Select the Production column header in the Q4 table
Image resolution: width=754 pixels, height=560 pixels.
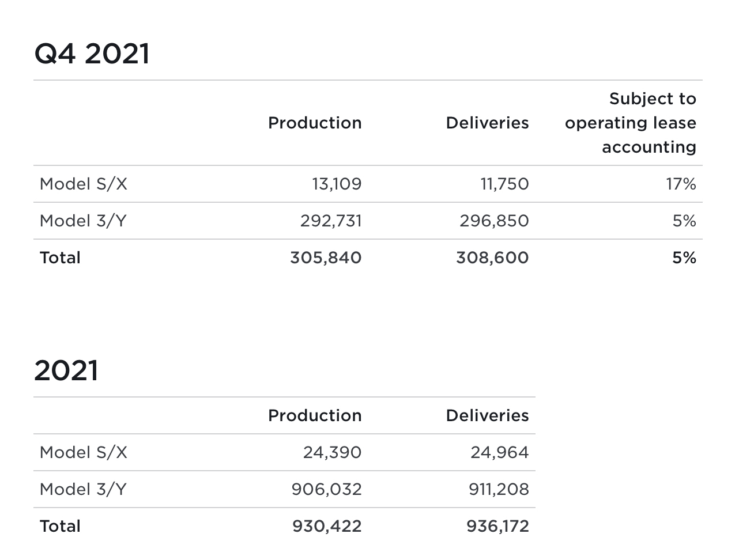point(315,123)
